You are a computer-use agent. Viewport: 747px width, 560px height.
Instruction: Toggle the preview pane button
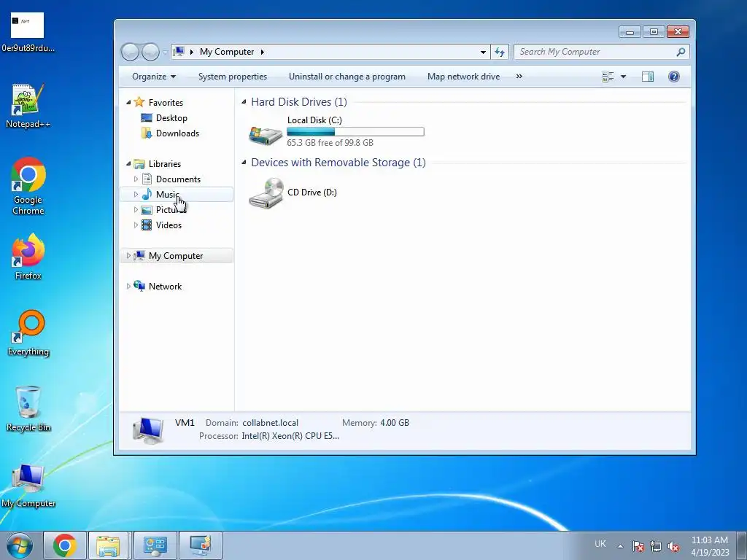click(648, 77)
